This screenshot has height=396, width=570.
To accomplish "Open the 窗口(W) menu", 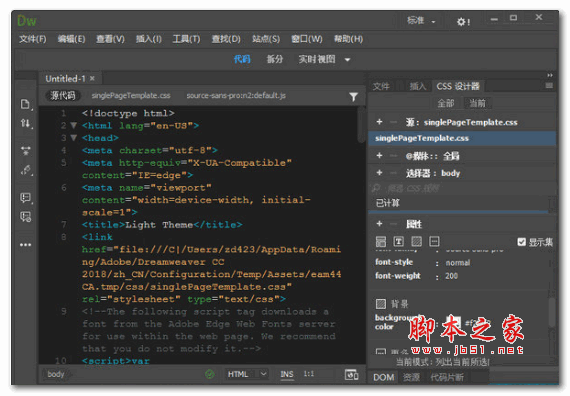I will (x=306, y=39).
